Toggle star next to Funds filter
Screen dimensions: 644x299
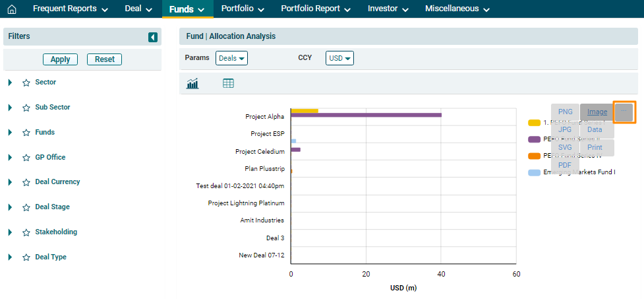point(26,133)
